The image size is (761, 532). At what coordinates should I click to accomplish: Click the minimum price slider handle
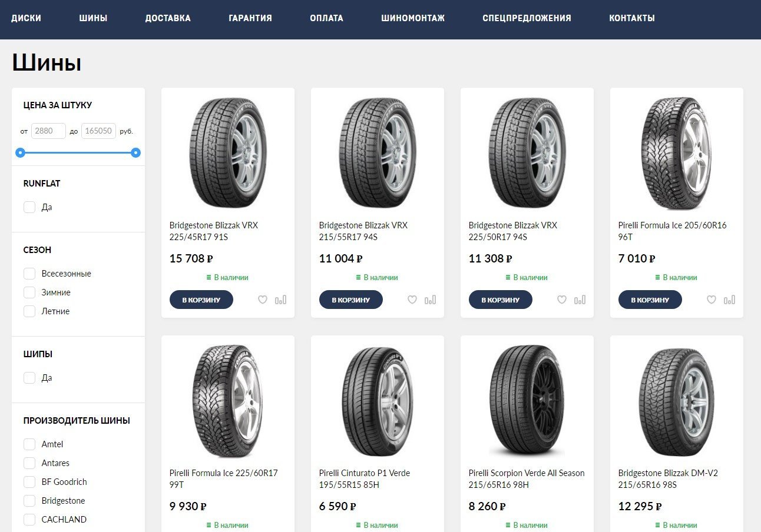pyautogui.click(x=21, y=153)
